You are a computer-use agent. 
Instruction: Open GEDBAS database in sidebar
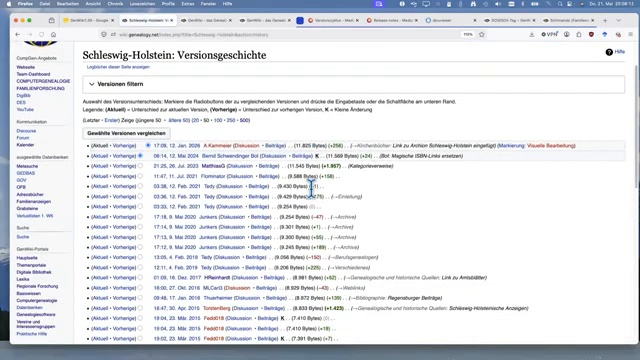click(x=26, y=173)
